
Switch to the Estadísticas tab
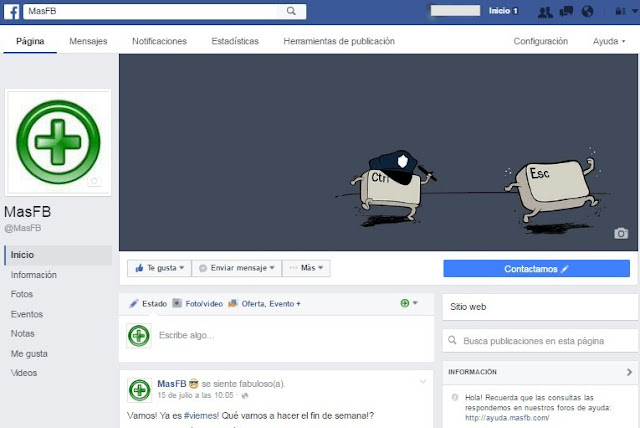[x=235, y=41]
